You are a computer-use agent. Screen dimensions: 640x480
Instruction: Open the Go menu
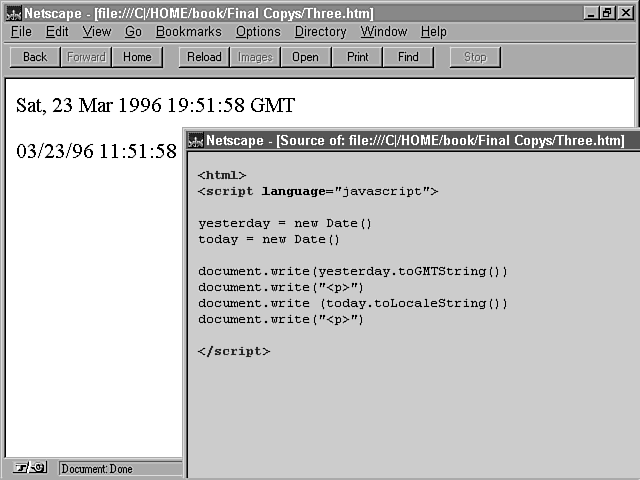[133, 32]
